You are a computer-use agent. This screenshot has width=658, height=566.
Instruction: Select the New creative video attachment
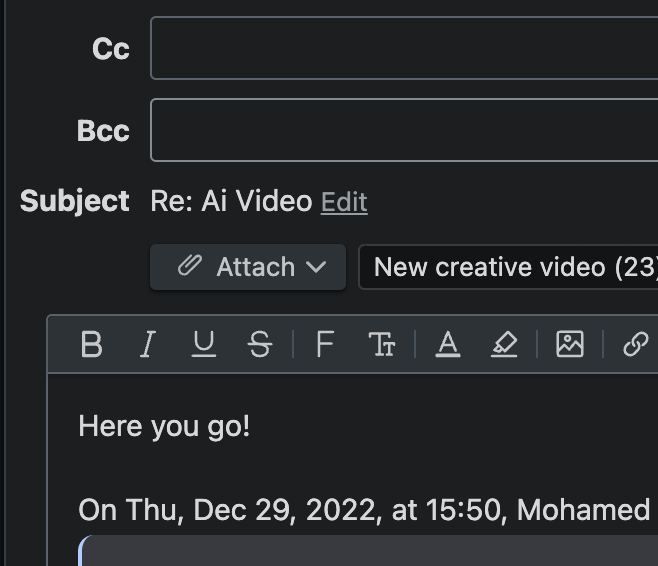tap(510, 267)
